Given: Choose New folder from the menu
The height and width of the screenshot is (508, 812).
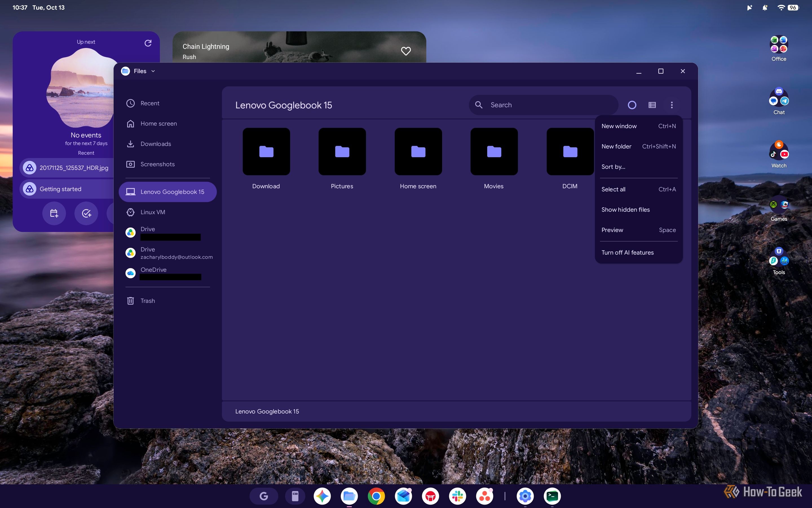Looking at the screenshot, I should click(x=639, y=146).
